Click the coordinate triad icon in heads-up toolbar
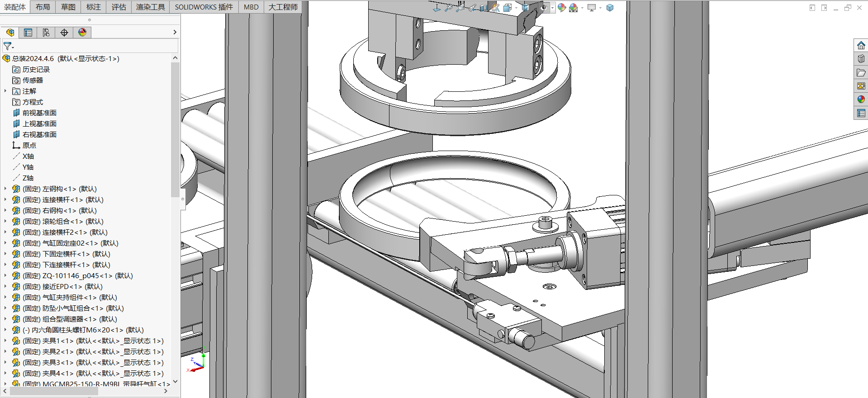Viewport: 868px width, 398px height. coord(436,8)
